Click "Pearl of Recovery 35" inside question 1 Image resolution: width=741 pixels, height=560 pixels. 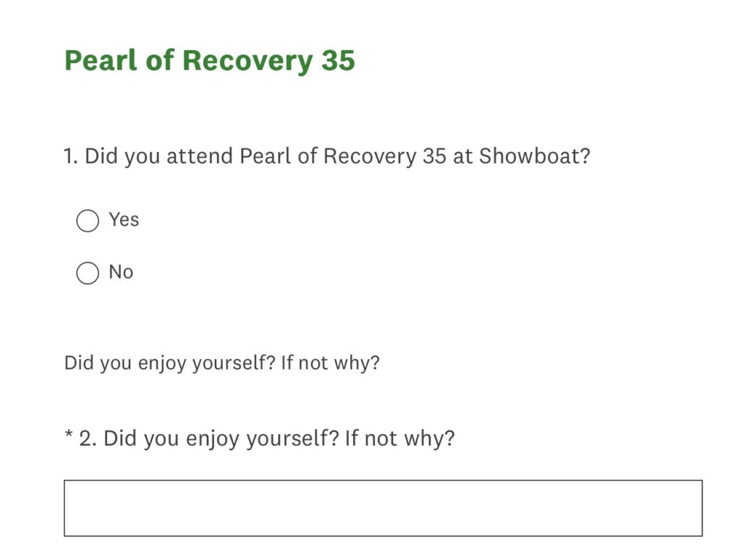[343, 156]
